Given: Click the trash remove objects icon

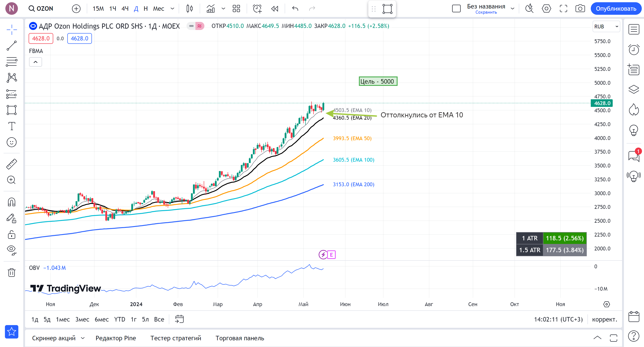Looking at the screenshot, I should pyautogui.click(x=11, y=272).
